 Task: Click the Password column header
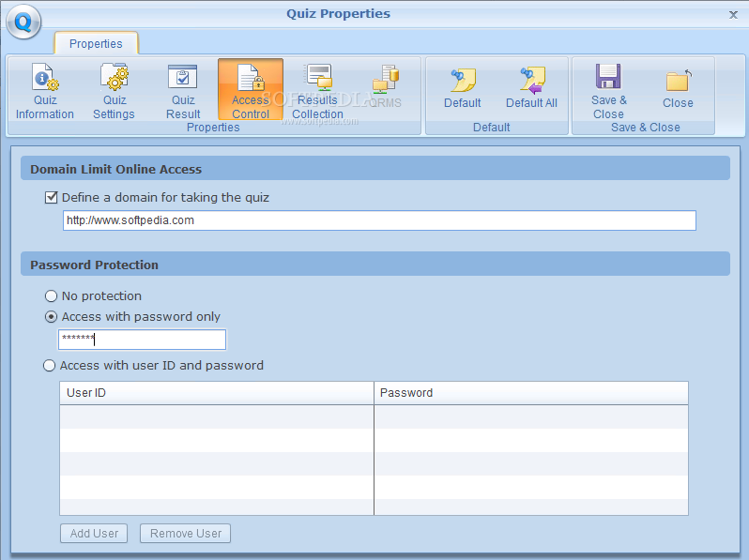click(x=531, y=393)
